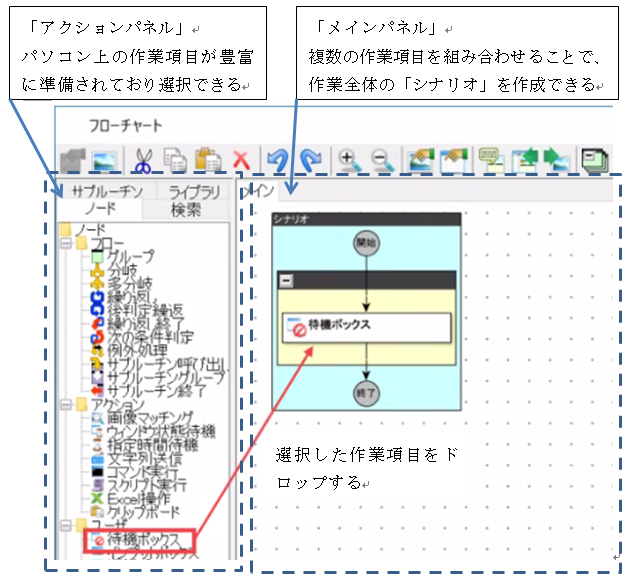
Task: Click the landscape image toolbar icon
Action: tap(104, 161)
